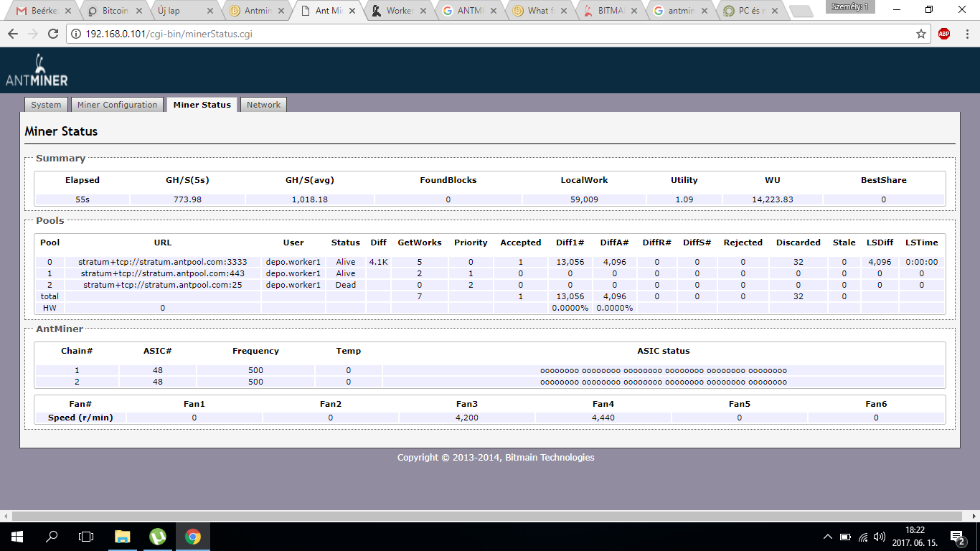Open the Action Center notifications icon

957,537
